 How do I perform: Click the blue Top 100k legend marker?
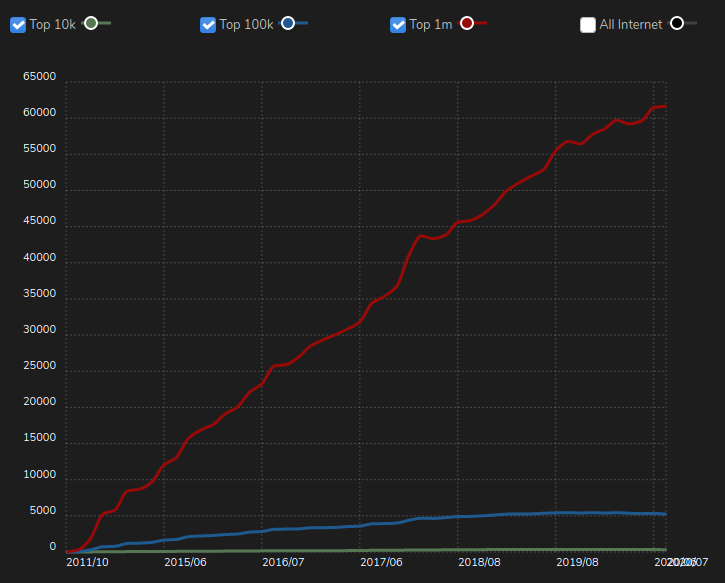(x=288, y=23)
